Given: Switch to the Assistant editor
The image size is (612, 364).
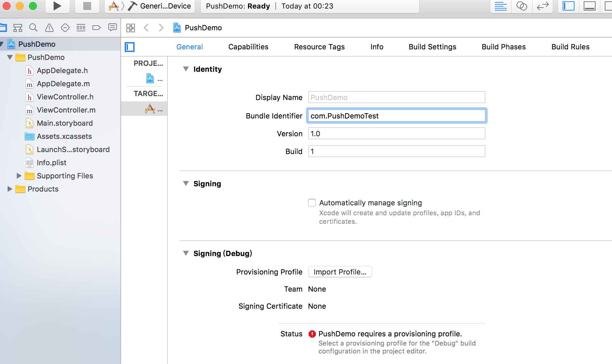Looking at the screenshot, I should pos(522,6).
